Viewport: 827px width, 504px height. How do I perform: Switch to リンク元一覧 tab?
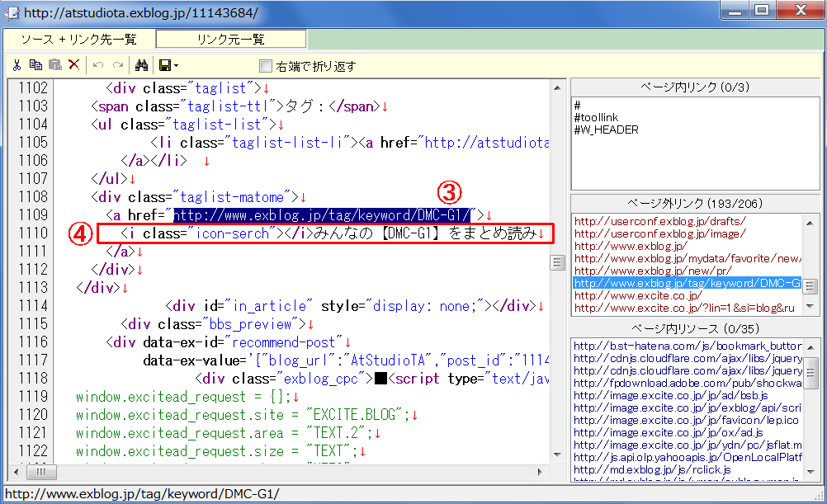(x=231, y=40)
